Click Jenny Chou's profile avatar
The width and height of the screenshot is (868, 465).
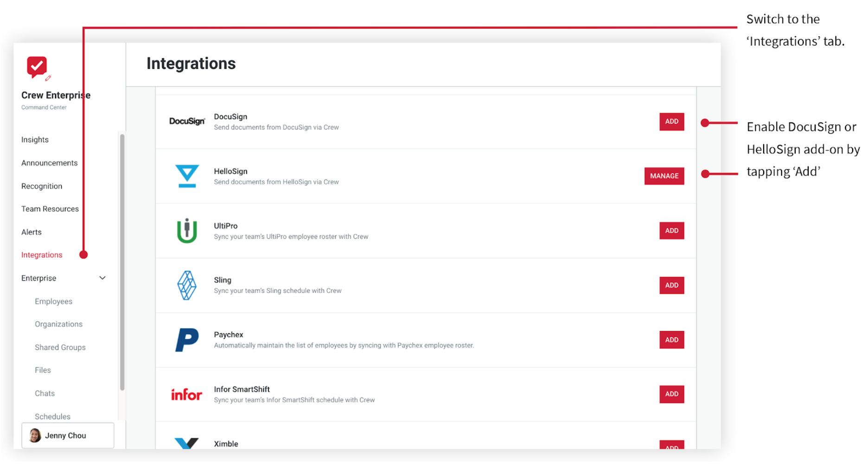pos(35,435)
